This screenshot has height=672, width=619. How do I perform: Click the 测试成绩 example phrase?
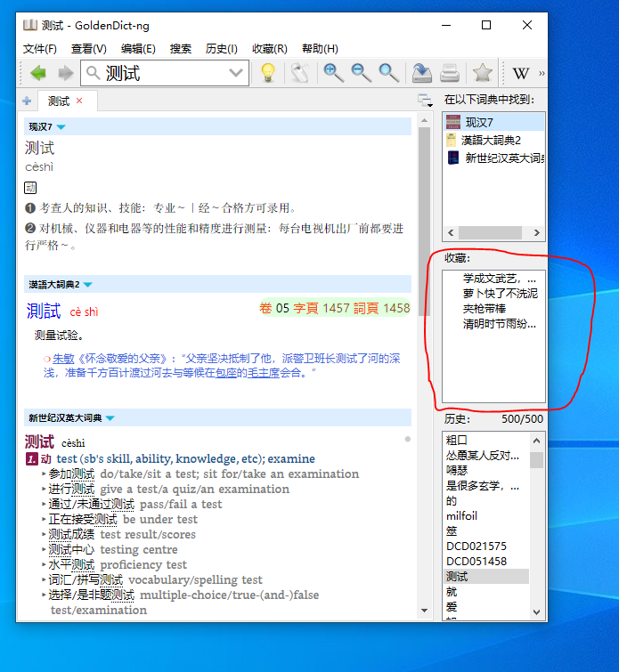click(x=71, y=534)
